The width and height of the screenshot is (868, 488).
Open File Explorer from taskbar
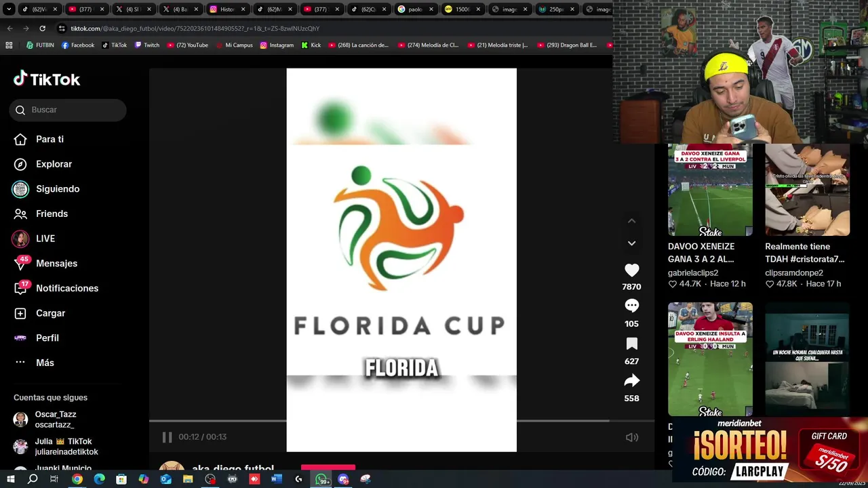(x=188, y=479)
